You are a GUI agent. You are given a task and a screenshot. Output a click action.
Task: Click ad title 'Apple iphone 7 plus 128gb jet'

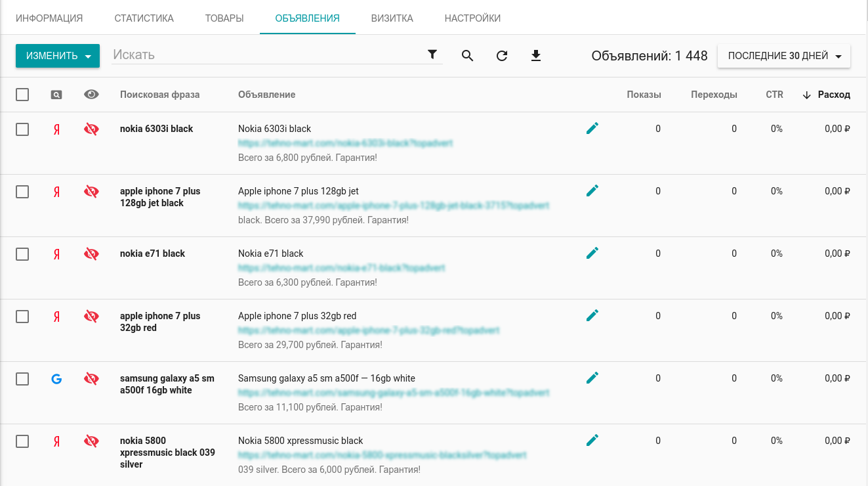coord(299,191)
